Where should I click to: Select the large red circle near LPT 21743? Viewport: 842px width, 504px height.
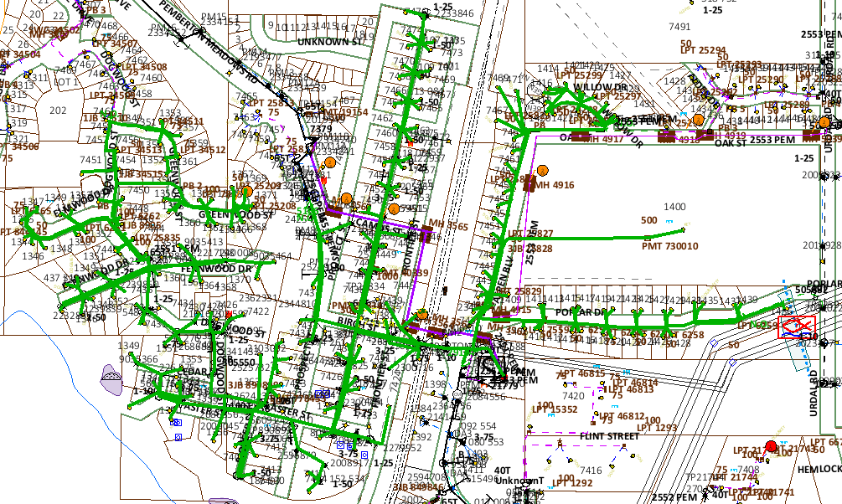[771, 446]
